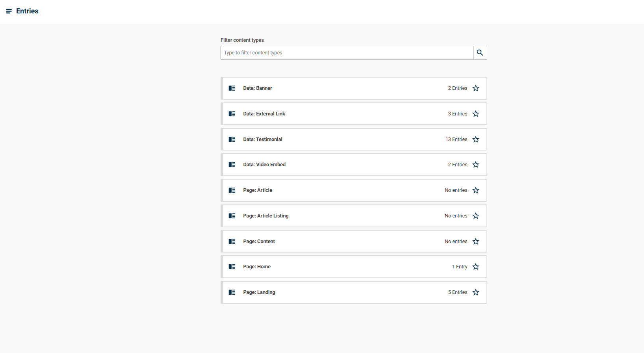Screen dimensions: 644x353
Task: Click "No entries" on the Page: Article row
Action: pyautogui.click(x=456, y=190)
